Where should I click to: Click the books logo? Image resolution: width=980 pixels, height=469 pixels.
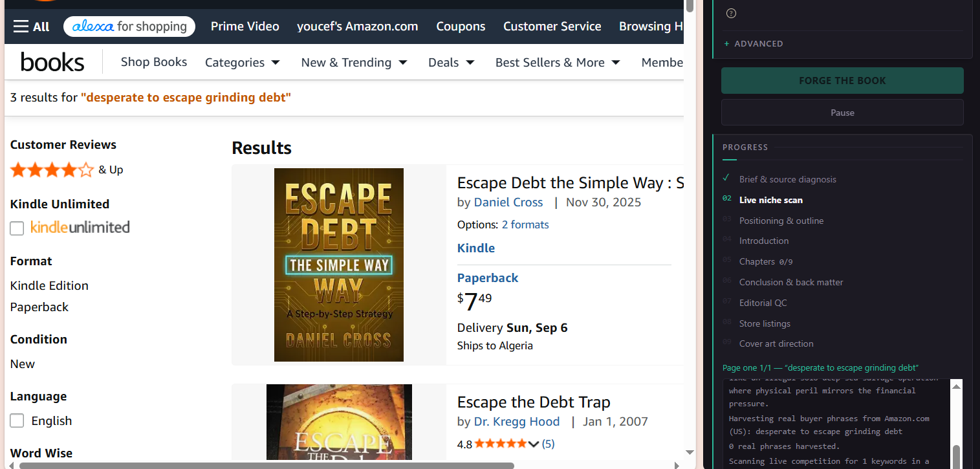[x=52, y=62]
